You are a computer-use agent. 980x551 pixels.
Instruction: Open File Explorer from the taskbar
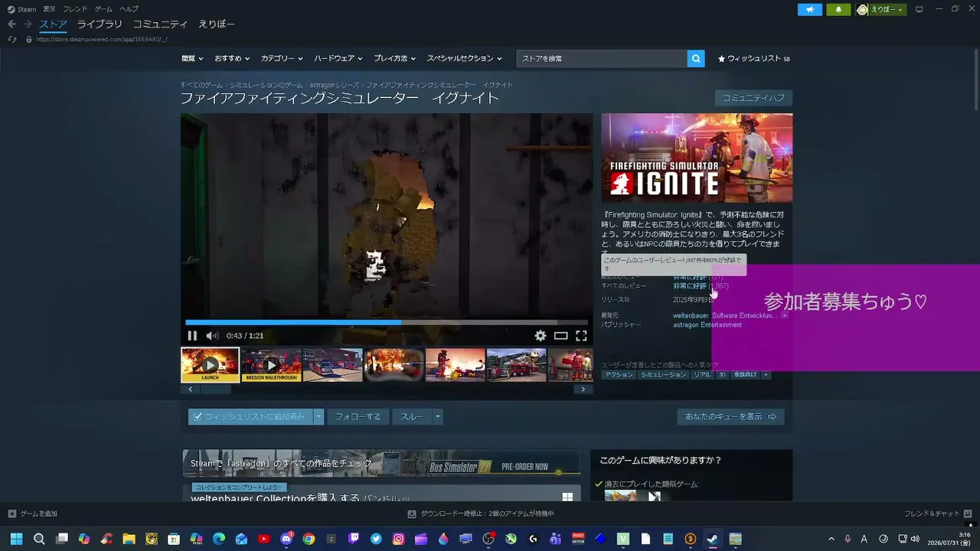click(129, 539)
